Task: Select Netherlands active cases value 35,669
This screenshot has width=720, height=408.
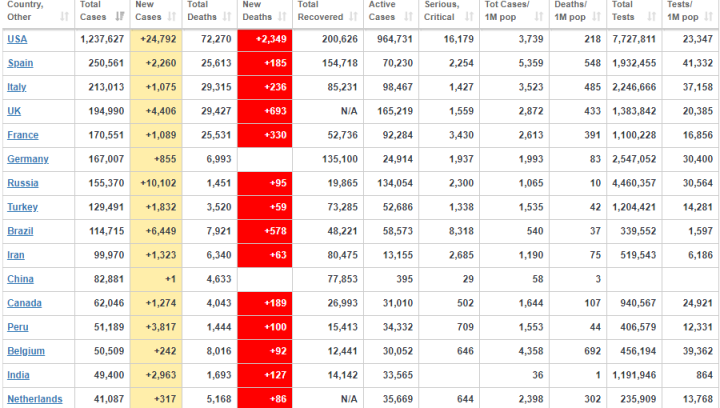Action: 398,399
